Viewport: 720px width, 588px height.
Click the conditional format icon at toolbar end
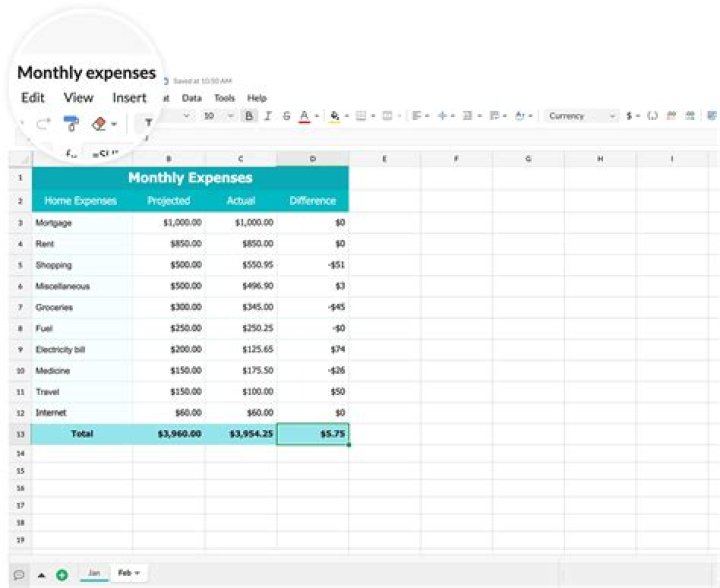pos(712,116)
